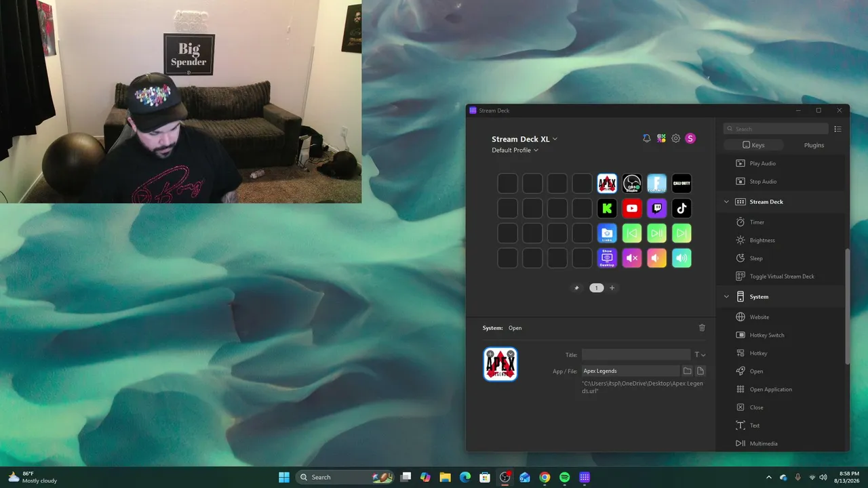Open Google Chrome from the taskbar
This screenshot has width=868, height=488.
tap(545, 477)
